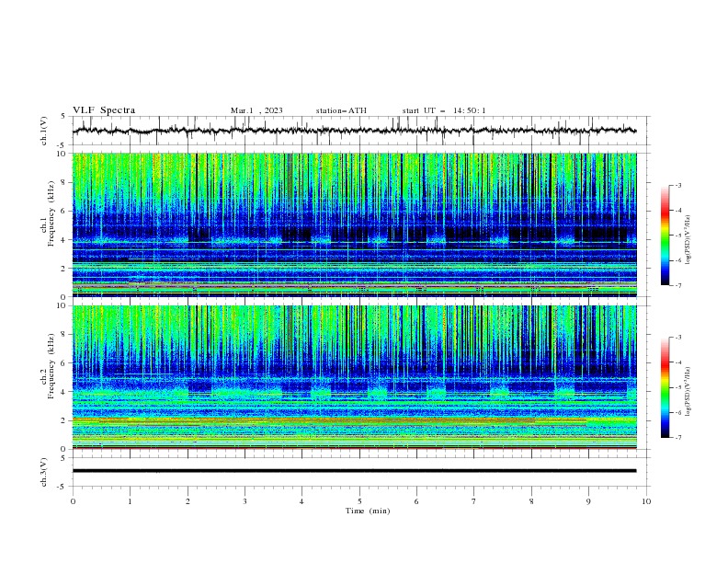Click time axis tick label "10"
The height and width of the screenshot is (563, 728).
pos(646,501)
